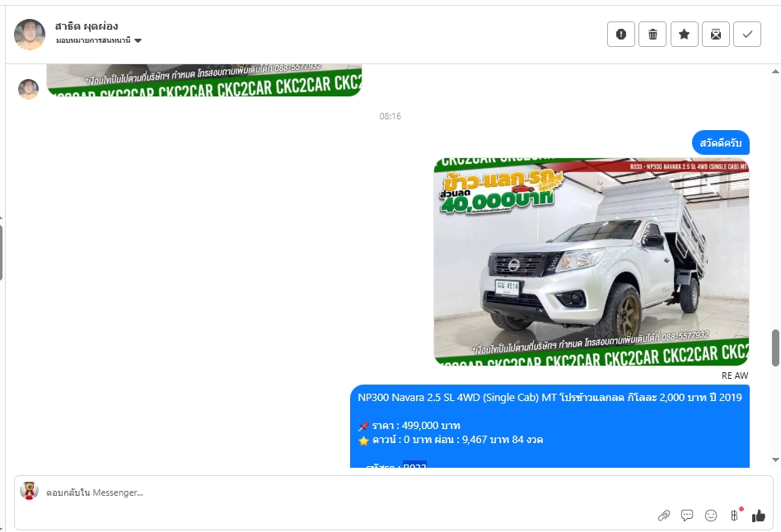The height and width of the screenshot is (532, 781).
Task: Open emoji picker smiley icon
Action: click(x=711, y=516)
